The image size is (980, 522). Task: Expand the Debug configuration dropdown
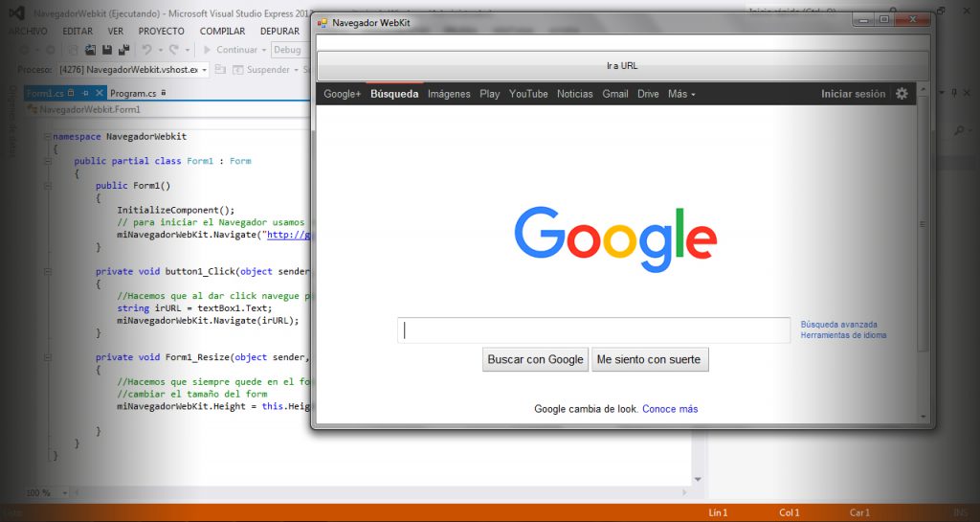291,50
